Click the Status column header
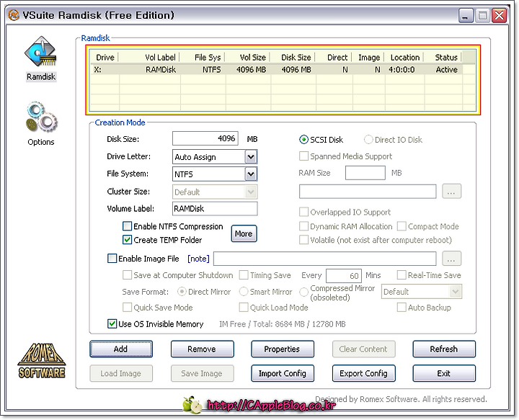The width and height of the screenshot is (519, 420). [443, 57]
